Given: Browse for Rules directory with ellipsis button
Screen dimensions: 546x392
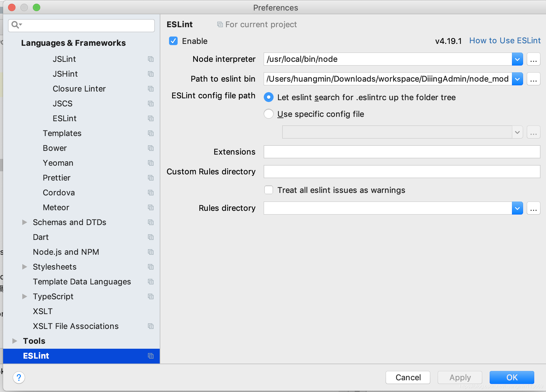Looking at the screenshot, I should pos(533,208).
